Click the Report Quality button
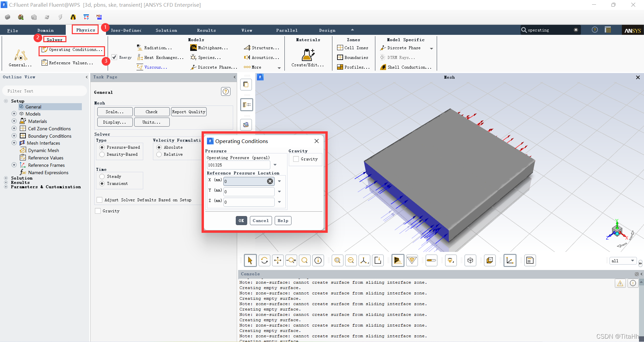This screenshot has width=644, height=342. [x=189, y=112]
